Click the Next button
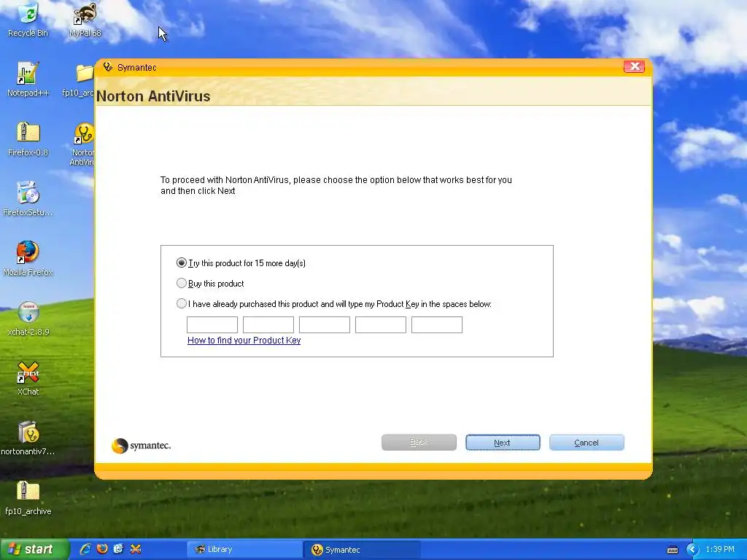The height and width of the screenshot is (560, 747). click(x=503, y=443)
